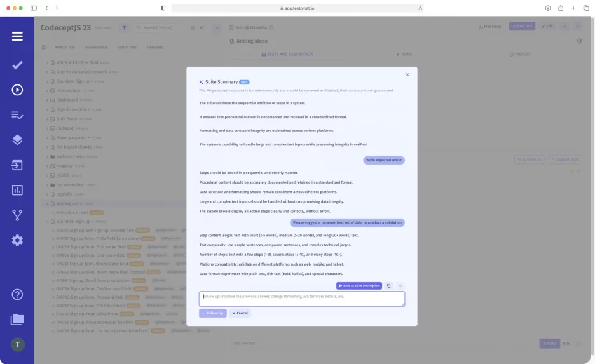Click the import arrow sidebar icon
The image size is (595, 364).
pyautogui.click(x=17, y=165)
